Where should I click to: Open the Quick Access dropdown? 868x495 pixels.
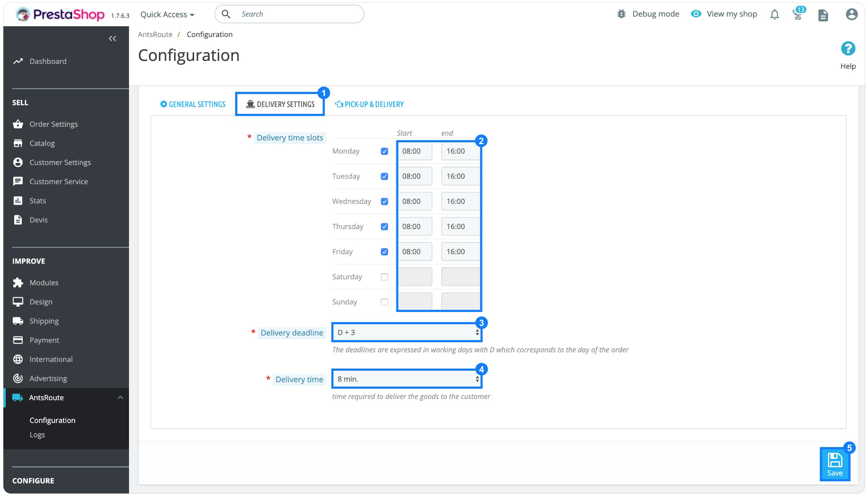(168, 14)
